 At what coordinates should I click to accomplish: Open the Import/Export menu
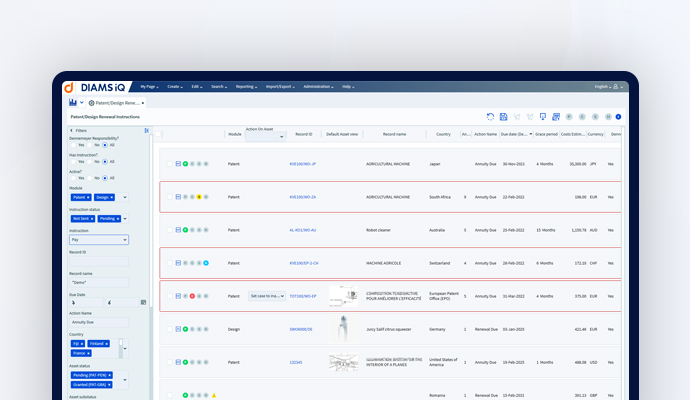pos(280,87)
